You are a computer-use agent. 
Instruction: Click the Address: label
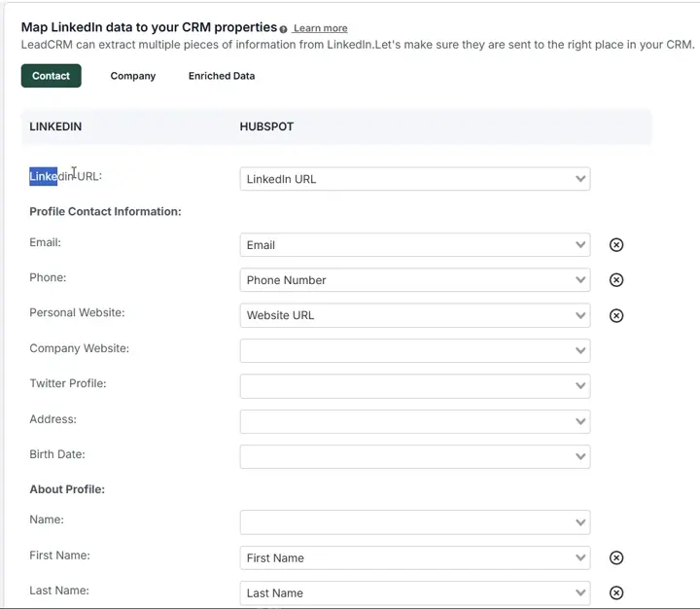click(x=53, y=419)
